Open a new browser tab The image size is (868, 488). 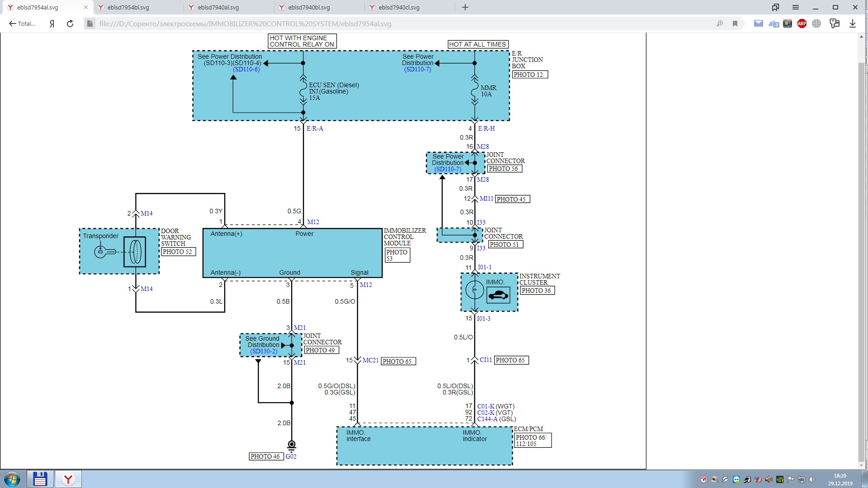[465, 7]
